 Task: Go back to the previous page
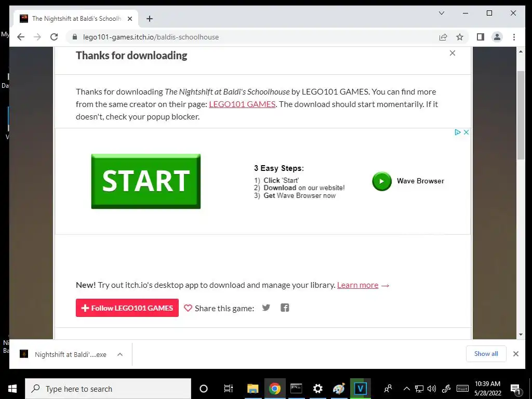coord(21,37)
